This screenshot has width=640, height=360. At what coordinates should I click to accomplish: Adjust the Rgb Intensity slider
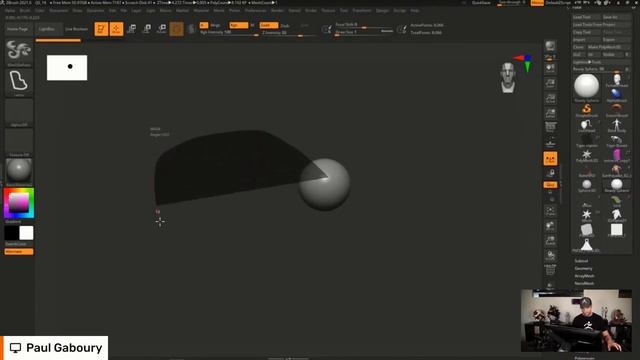pyautogui.click(x=229, y=33)
